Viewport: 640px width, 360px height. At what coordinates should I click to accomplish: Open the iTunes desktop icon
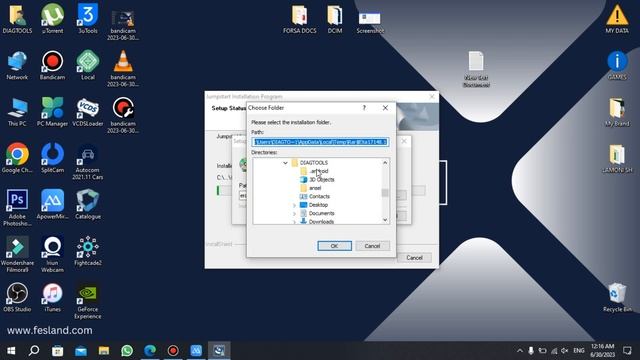[52, 297]
